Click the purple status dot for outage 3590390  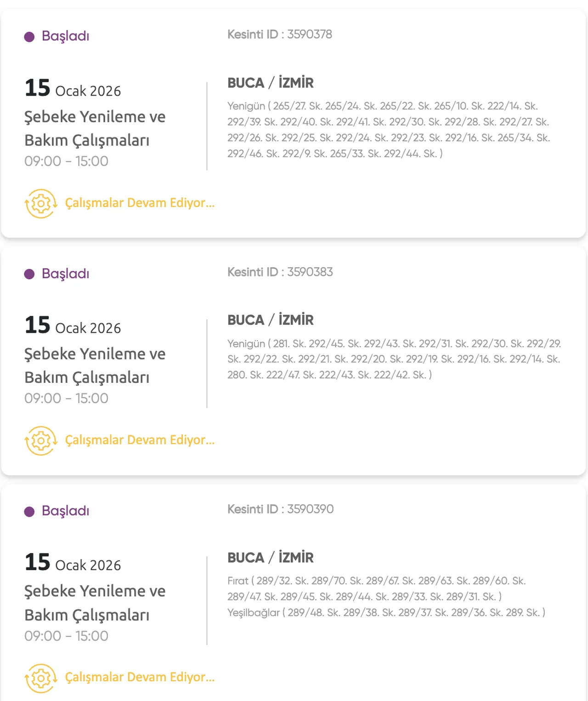(29, 512)
